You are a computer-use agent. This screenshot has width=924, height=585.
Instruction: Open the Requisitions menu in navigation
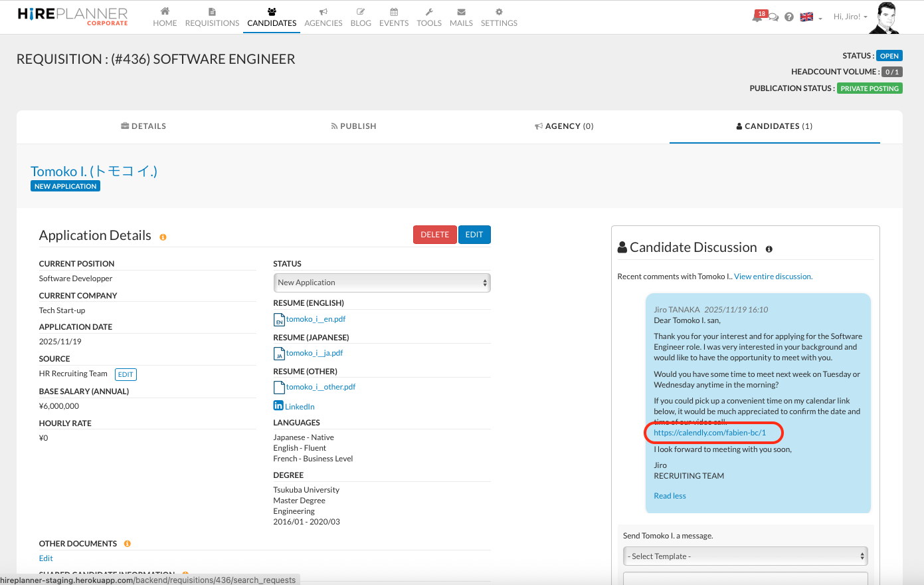click(212, 17)
